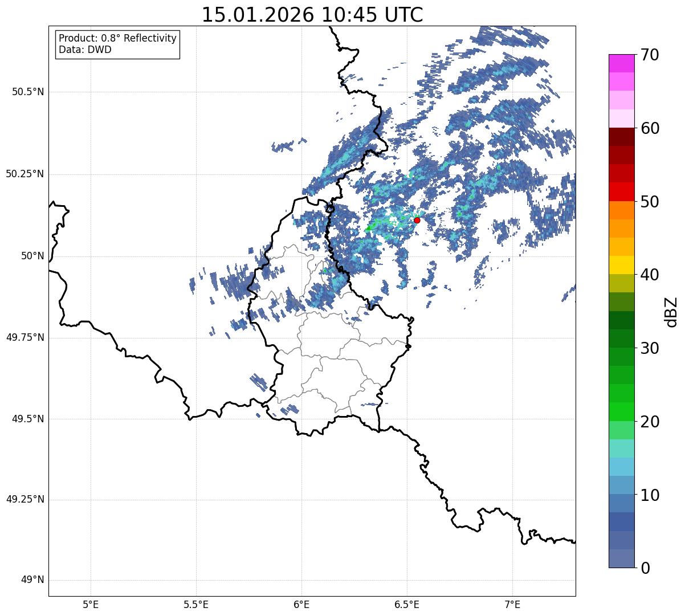
Task: Click the 49.25°N latitude label
Action: (x=25, y=500)
